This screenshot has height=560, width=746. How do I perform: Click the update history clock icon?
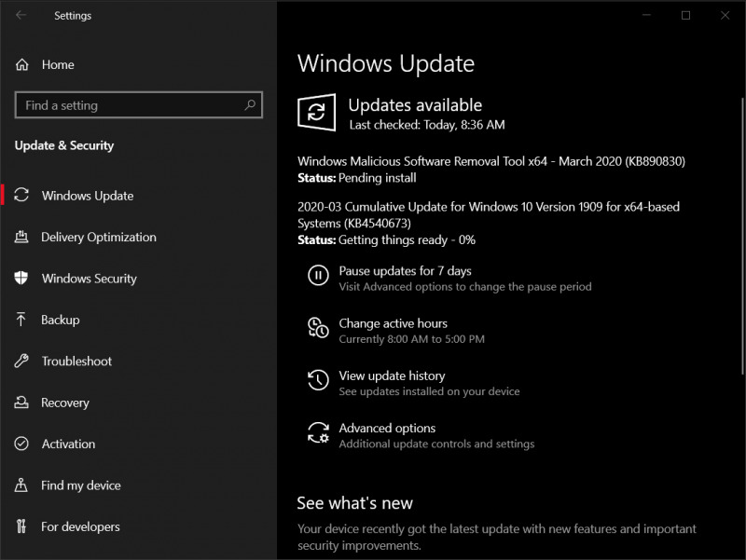(x=318, y=380)
